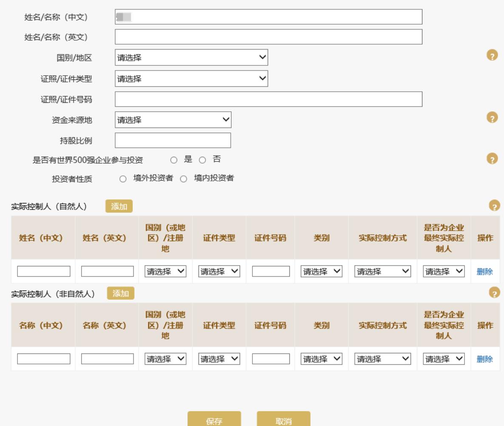
Task: Open the 国别/地区 dropdown
Action: [x=191, y=57]
